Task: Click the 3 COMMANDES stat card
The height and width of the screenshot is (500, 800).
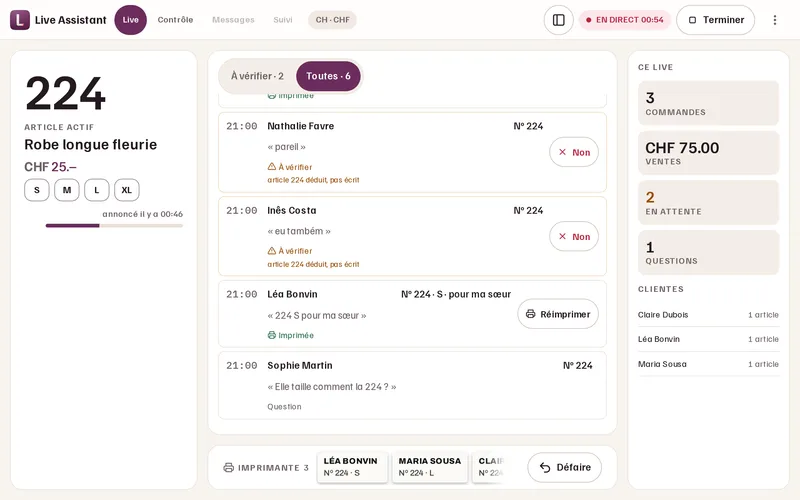Action: [x=708, y=103]
